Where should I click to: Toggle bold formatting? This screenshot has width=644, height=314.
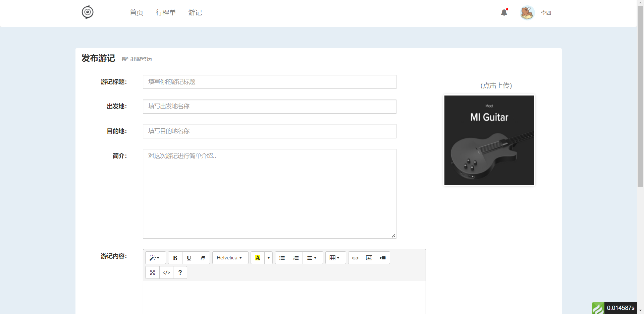pos(175,258)
